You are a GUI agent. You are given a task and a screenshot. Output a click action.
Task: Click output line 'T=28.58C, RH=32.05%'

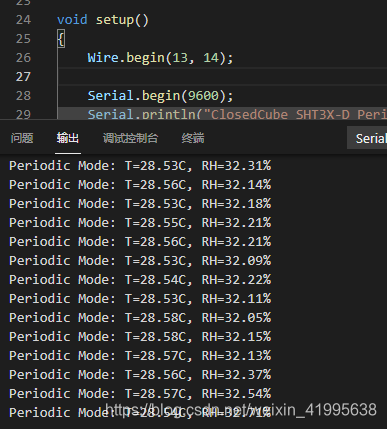click(x=140, y=318)
